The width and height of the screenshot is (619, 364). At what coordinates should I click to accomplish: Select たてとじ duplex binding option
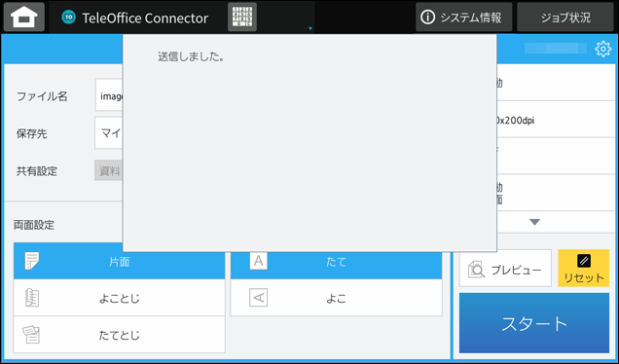(x=119, y=335)
